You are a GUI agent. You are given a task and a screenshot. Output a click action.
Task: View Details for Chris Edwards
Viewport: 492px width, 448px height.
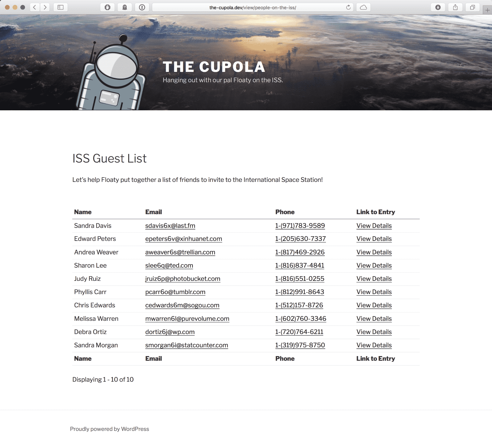374,305
